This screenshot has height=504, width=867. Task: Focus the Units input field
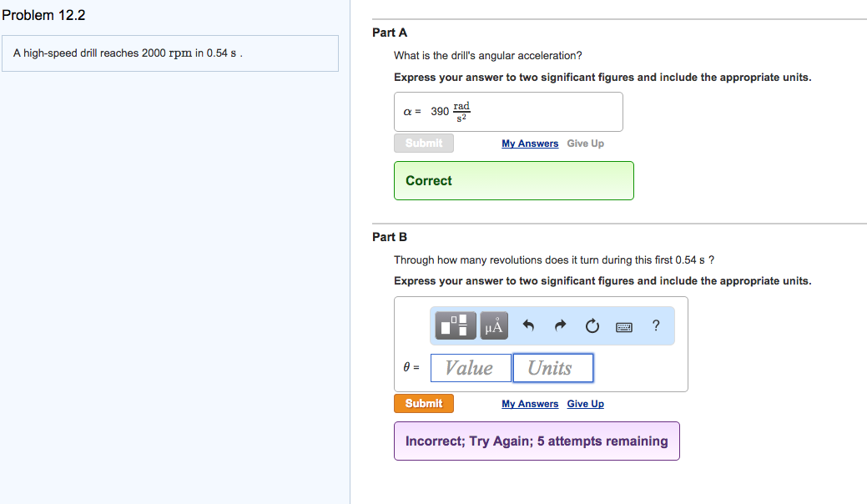(553, 368)
